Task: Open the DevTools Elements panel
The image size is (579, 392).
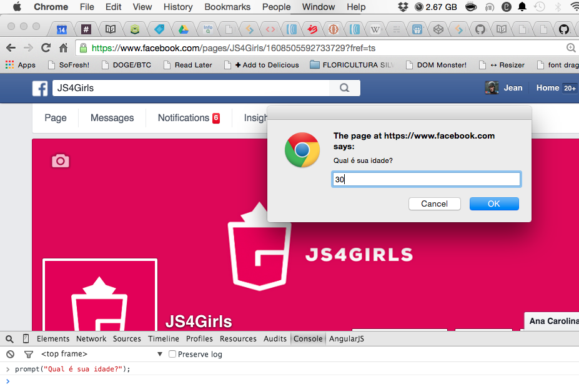Action: tap(53, 338)
